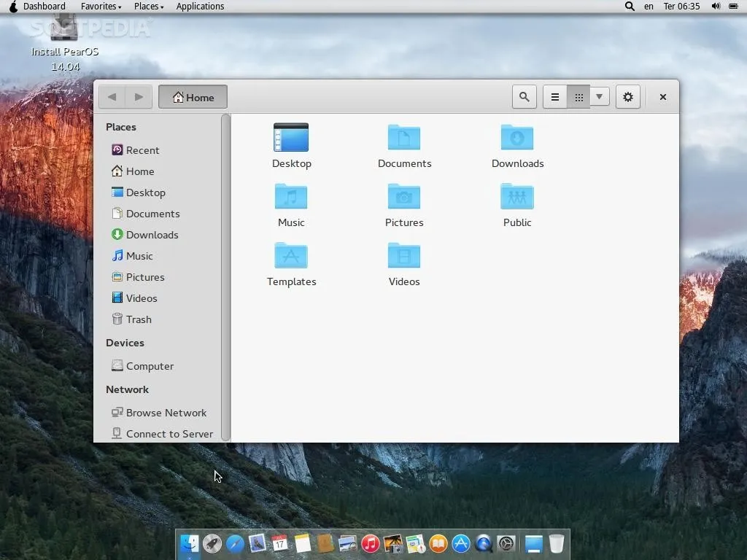Screen dimensions: 747x560
Task: Switch to icon grid view
Action: pos(578,97)
